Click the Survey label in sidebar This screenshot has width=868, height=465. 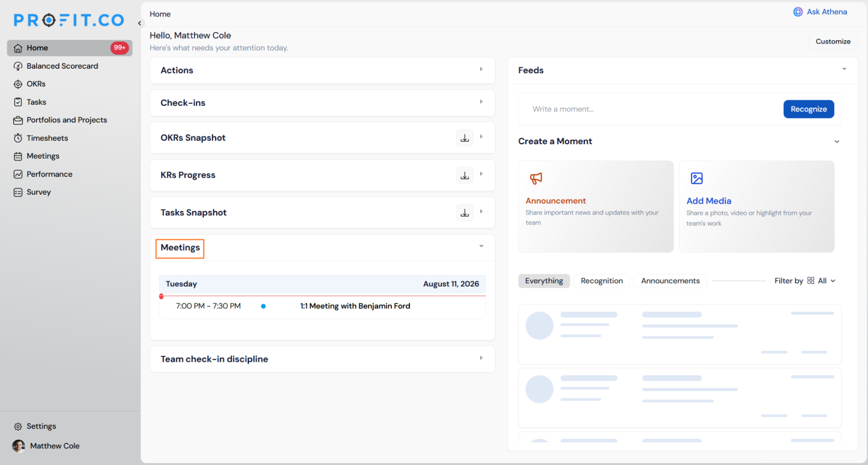pyautogui.click(x=39, y=192)
